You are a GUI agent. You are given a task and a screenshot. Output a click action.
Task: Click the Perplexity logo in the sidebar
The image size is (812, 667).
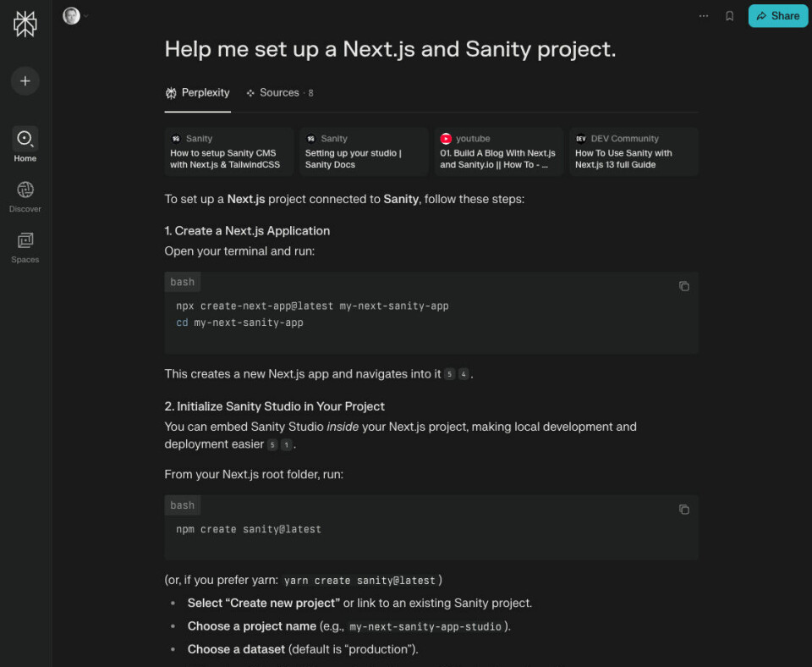25,24
